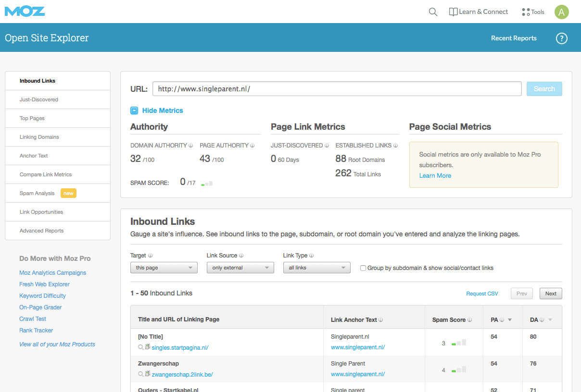Open Just-Discovered in sidebar
The image size is (581, 392).
pos(58,99)
